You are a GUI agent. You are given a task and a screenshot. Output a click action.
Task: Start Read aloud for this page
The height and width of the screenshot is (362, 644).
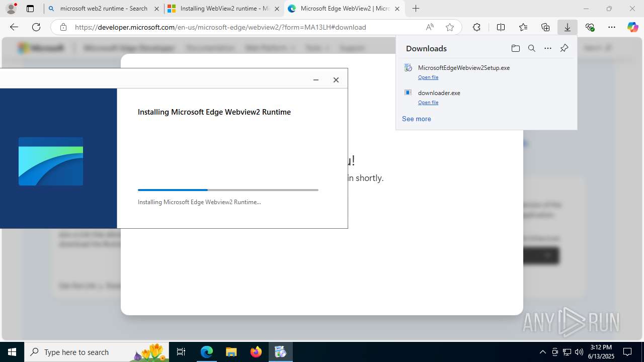tap(430, 27)
